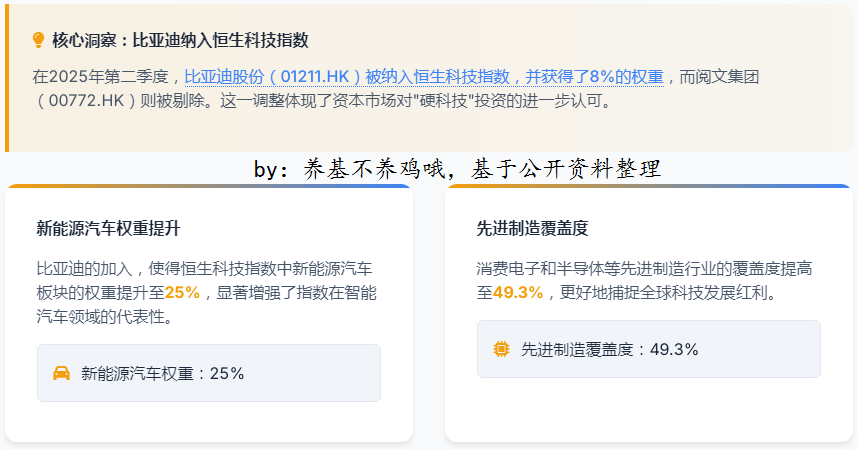Click the 阅文集团 text in insight paragraph
This screenshot has height=449, width=857.
727,77
